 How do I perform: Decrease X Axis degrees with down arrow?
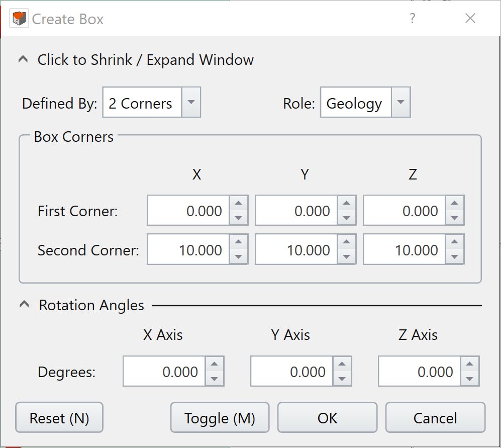[215, 379]
